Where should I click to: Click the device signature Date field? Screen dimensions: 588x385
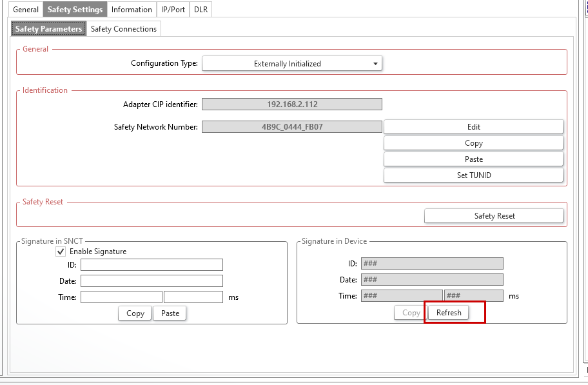tap(432, 279)
